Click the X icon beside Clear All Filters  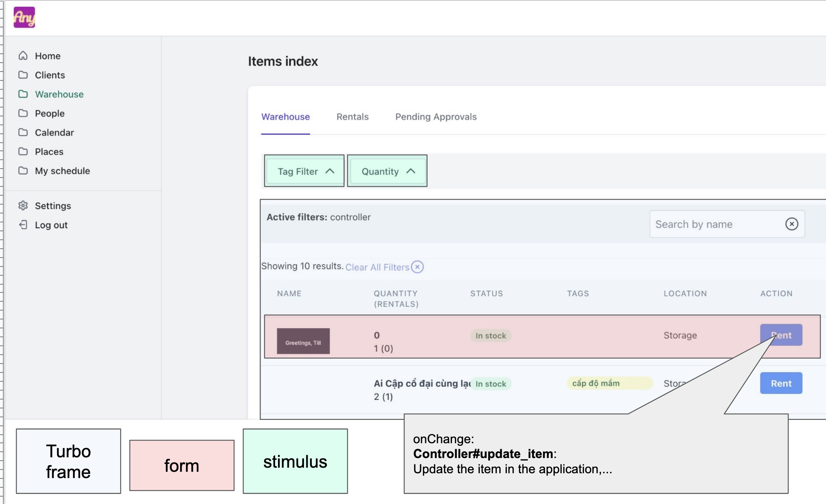[417, 267]
